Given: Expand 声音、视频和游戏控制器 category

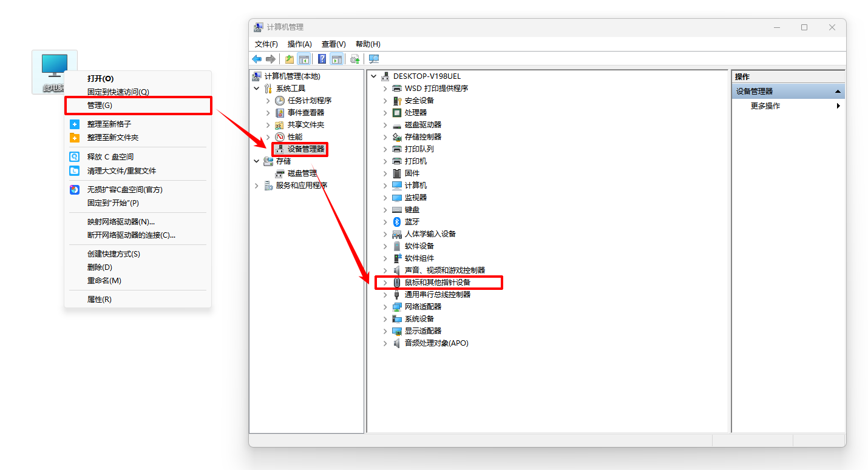Looking at the screenshot, I should tap(385, 270).
